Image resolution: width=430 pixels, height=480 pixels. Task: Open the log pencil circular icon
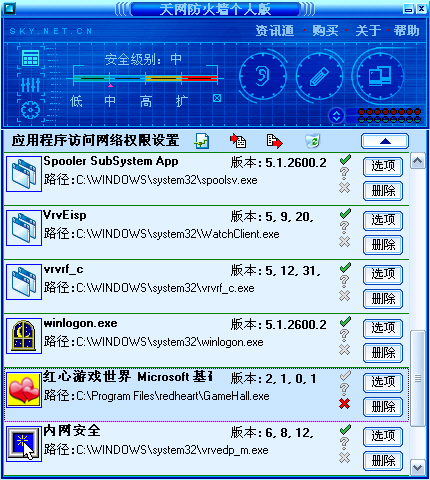[319, 76]
